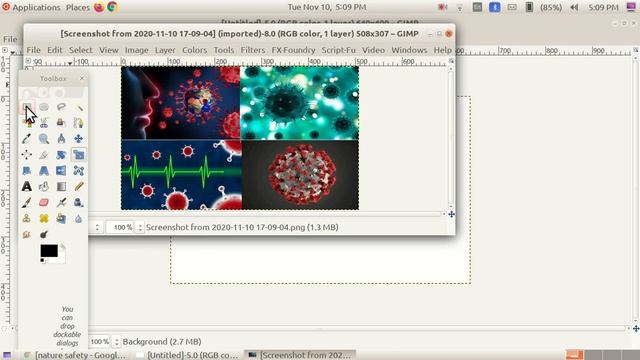The image size is (640, 360).
Task: Open zoom dropdown in Untitled window status bar
Action: [117, 341]
